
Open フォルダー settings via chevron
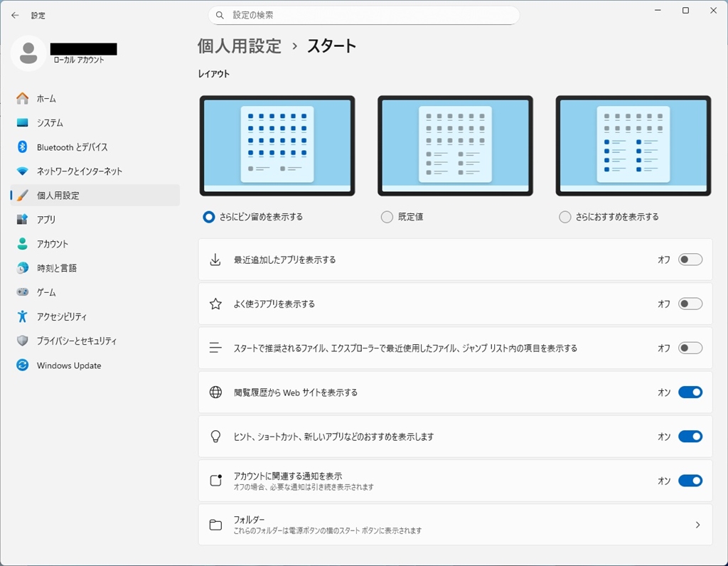698,525
